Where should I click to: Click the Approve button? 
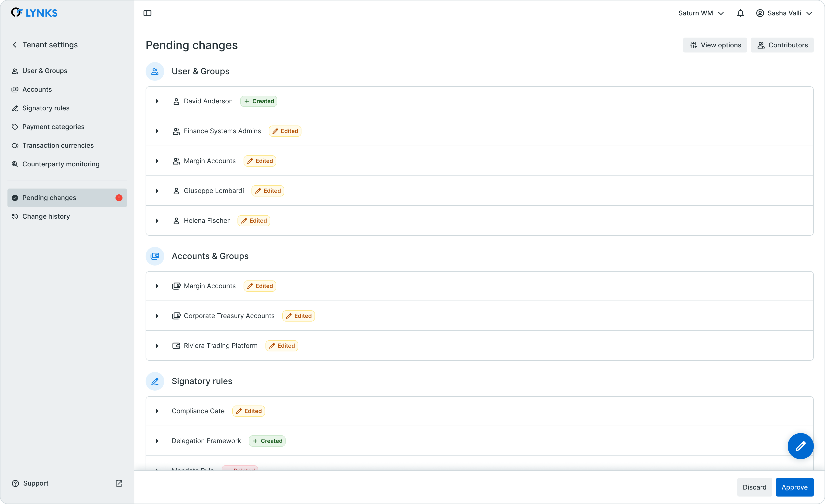point(794,487)
